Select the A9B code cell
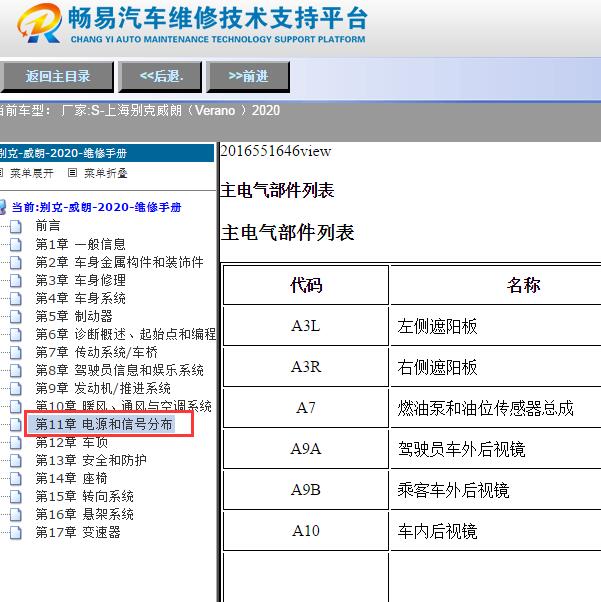601x602 pixels. coord(306,490)
